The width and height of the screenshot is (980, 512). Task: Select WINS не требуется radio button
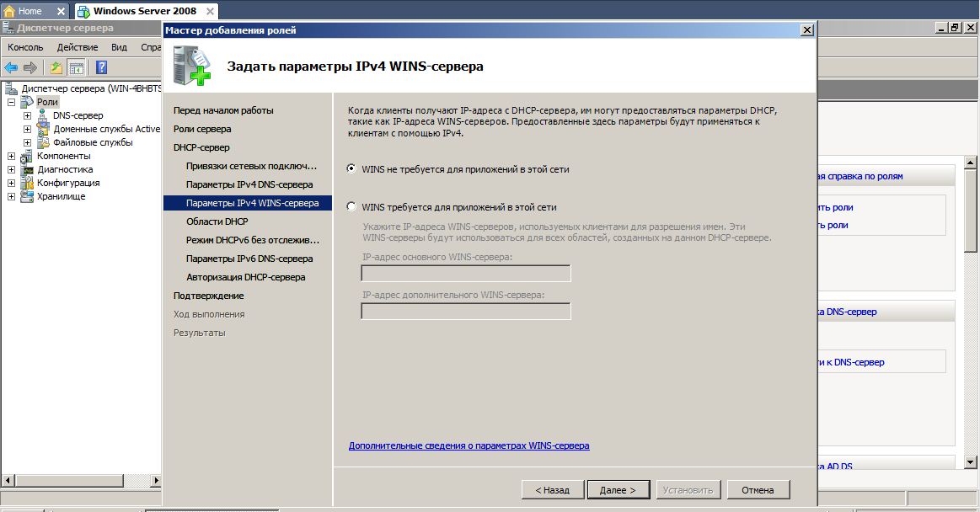coord(351,168)
